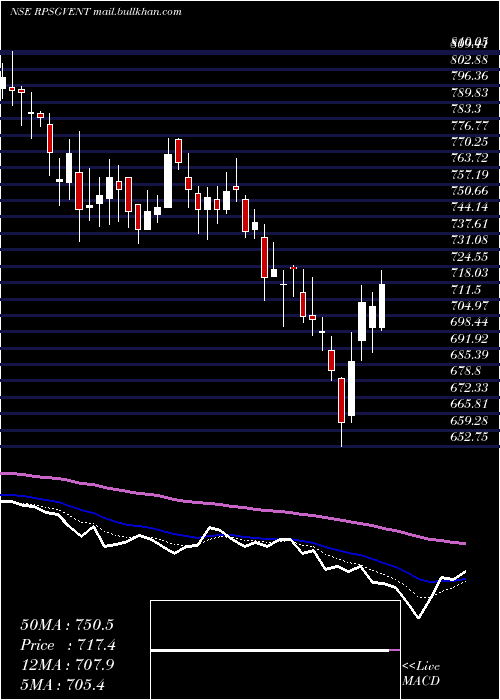Click inside the MACD indicator box
Image resolution: width=500 pixels, height=700 pixels.
pyautogui.click(x=275, y=650)
